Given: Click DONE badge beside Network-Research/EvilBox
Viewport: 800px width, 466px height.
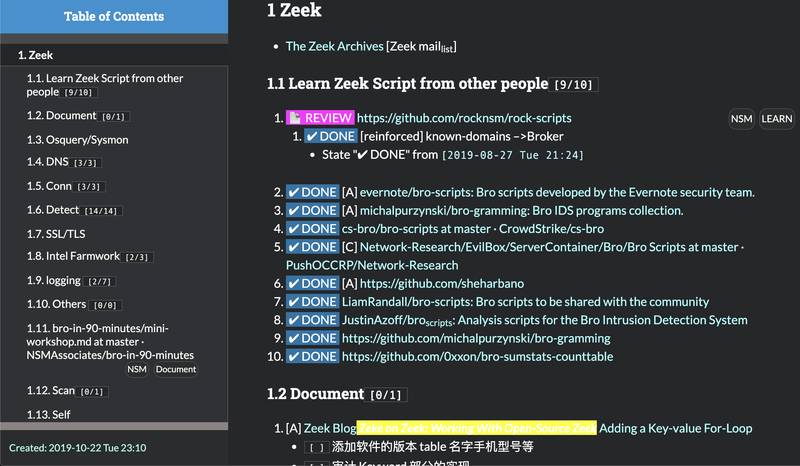Looking at the screenshot, I should pyautogui.click(x=312, y=247).
